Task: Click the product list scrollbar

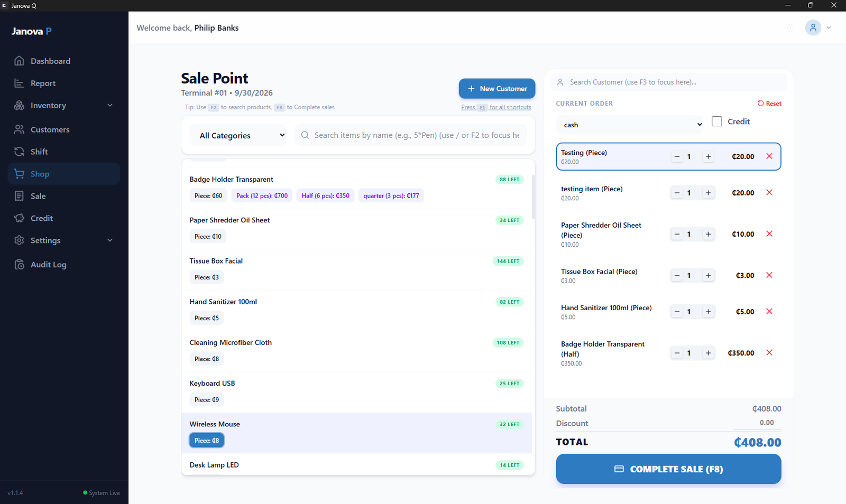Action: pyautogui.click(x=534, y=197)
